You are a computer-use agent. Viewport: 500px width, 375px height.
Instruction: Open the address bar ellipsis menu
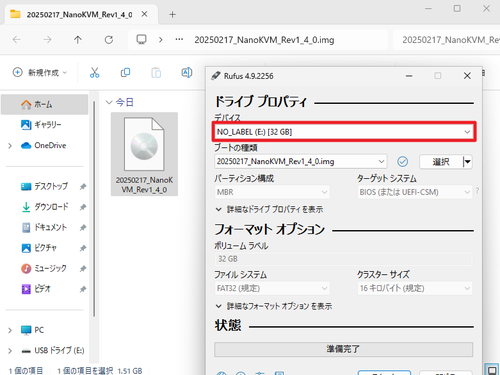179,40
